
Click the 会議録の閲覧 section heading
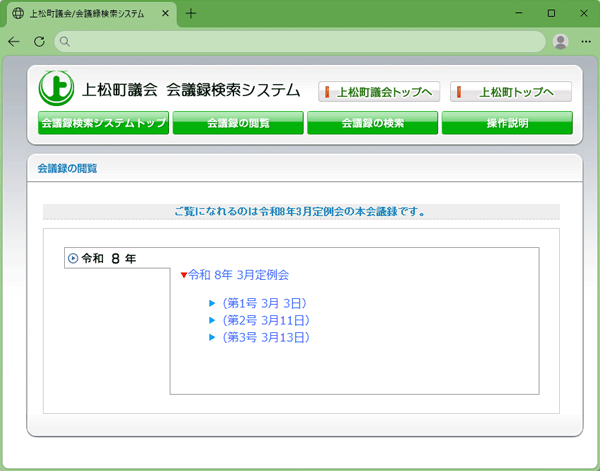click(67, 168)
